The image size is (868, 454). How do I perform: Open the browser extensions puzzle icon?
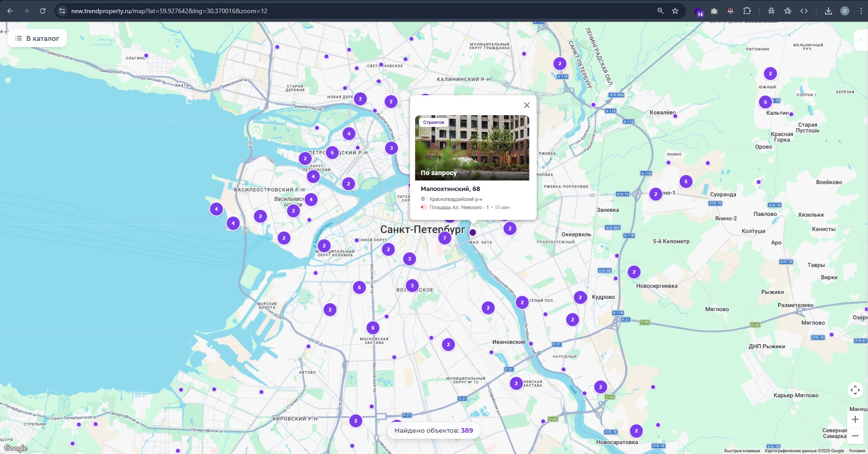tap(747, 11)
